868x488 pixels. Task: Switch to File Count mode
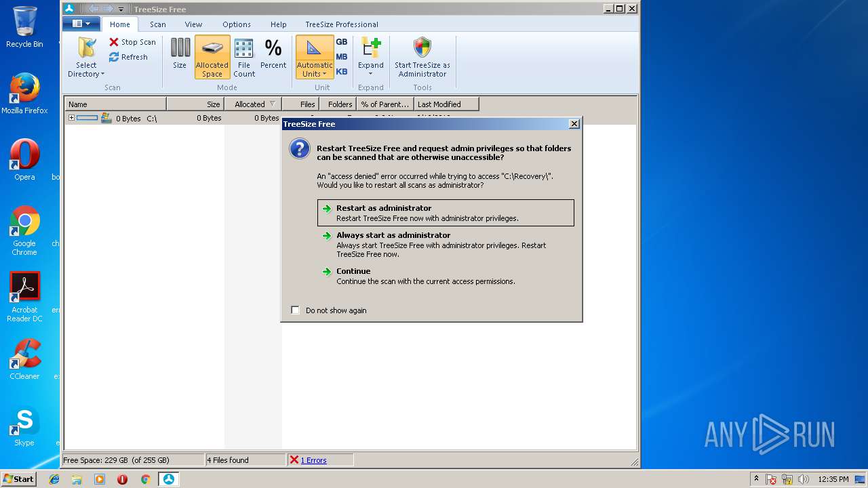pyautogui.click(x=244, y=58)
